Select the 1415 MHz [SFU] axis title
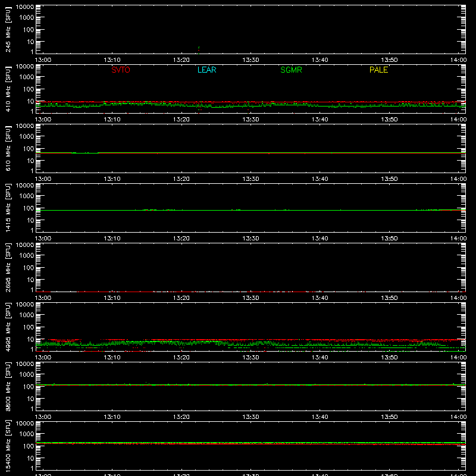The image size is (476, 476). (x=8, y=208)
